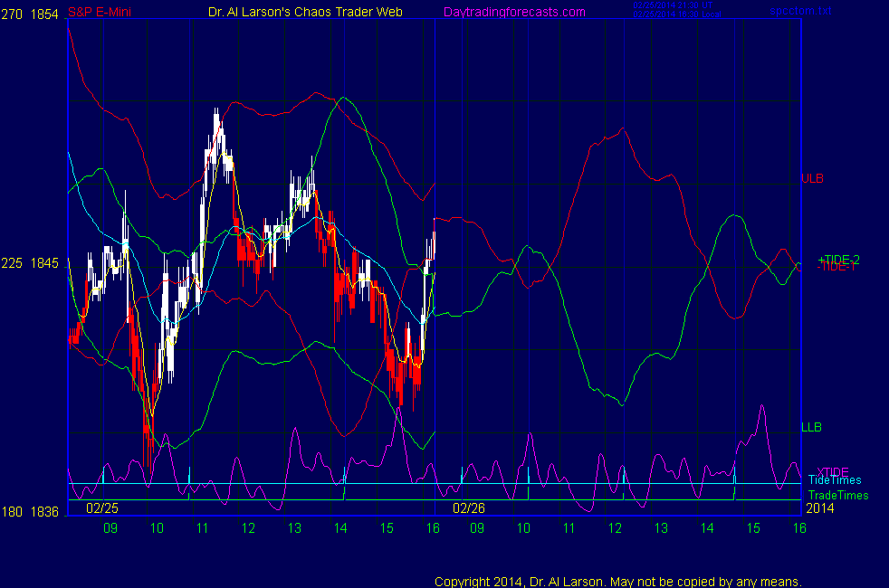Click the 13 hour label for 02/25
The width and height of the screenshot is (889, 588).
click(x=294, y=528)
